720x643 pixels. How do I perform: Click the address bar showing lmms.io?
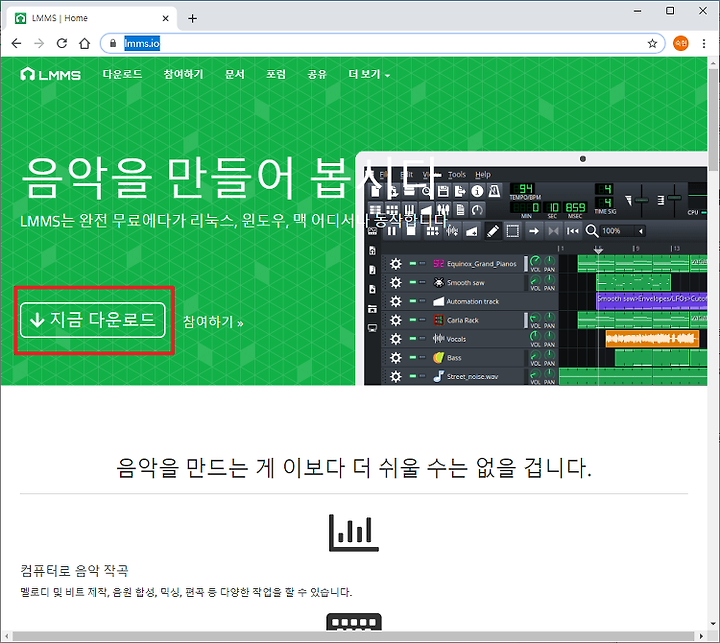pos(382,44)
